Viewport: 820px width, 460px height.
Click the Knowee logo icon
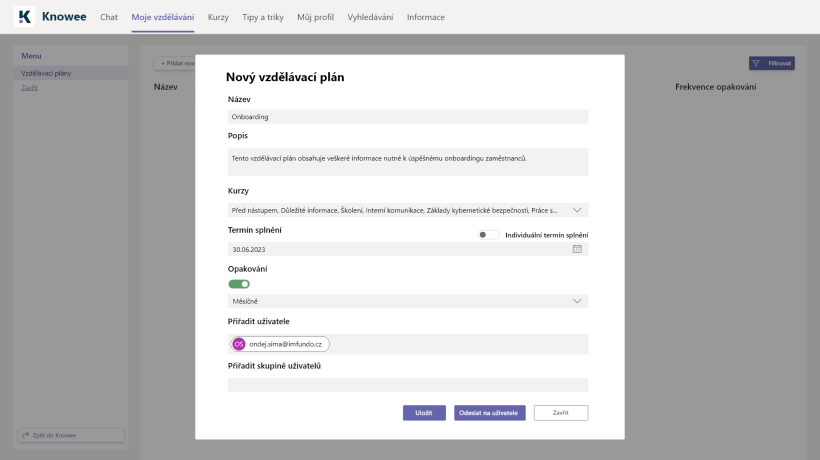click(x=25, y=17)
